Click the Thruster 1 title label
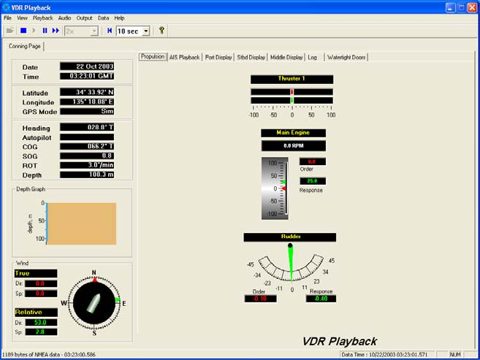 [x=292, y=79]
